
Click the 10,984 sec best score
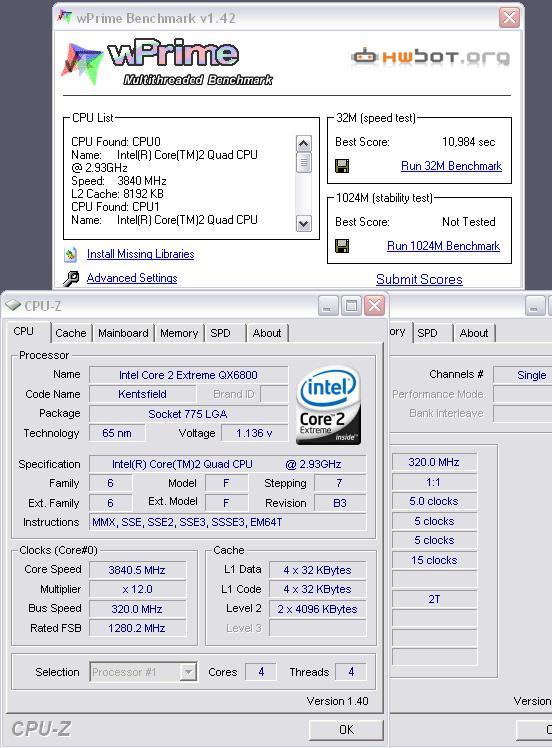(469, 142)
